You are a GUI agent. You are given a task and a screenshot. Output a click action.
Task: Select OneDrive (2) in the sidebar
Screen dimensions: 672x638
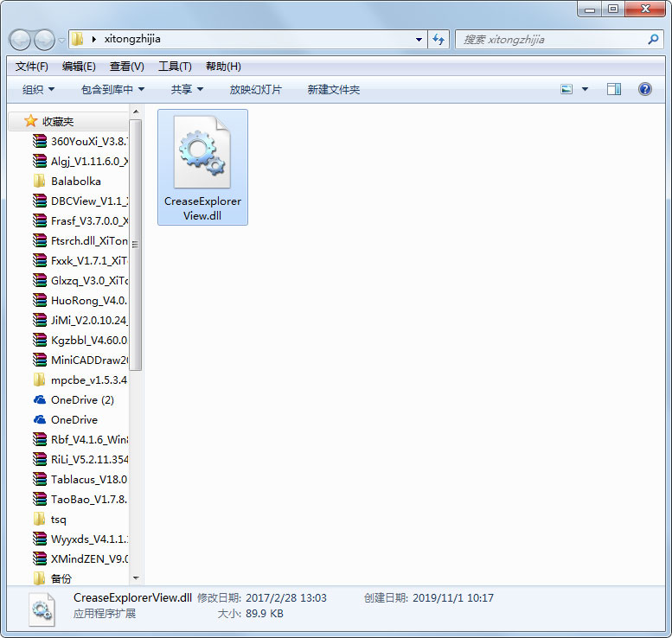pos(81,400)
